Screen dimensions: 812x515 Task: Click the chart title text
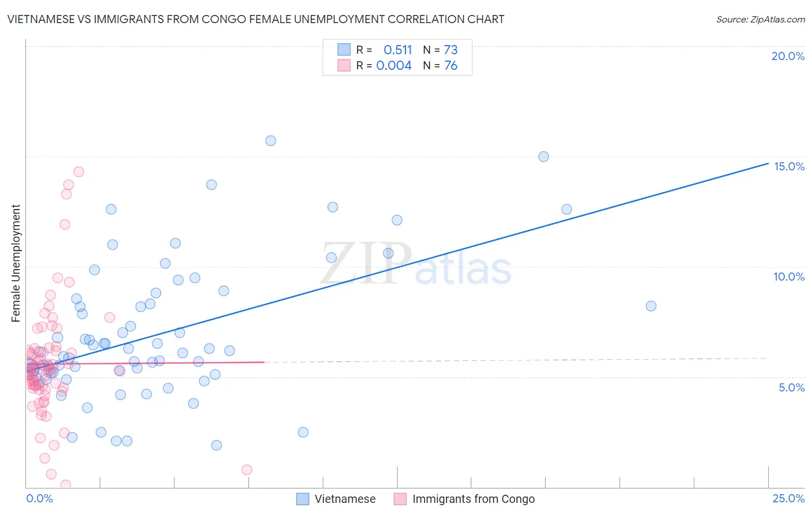[x=256, y=19]
